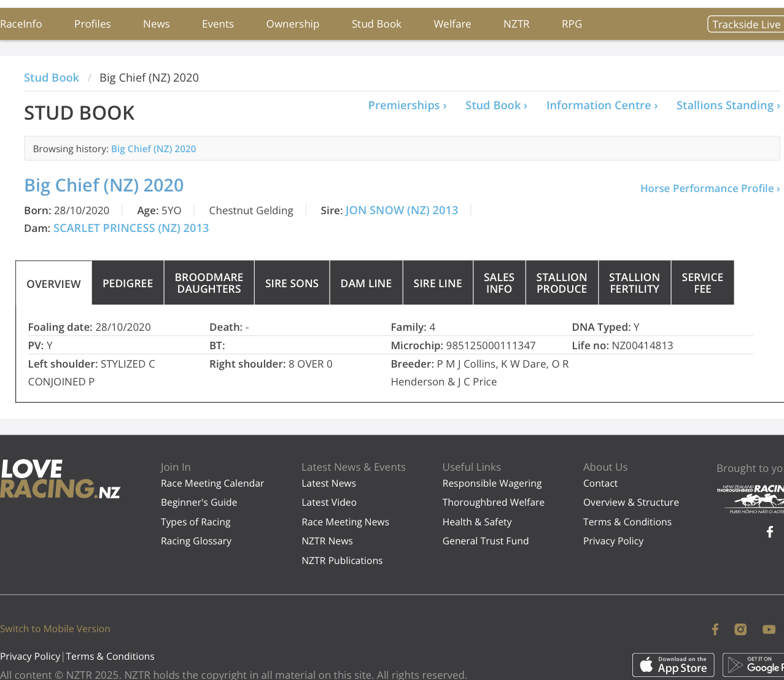
Task: Expand the Premierships menu link
Action: click(x=407, y=106)
